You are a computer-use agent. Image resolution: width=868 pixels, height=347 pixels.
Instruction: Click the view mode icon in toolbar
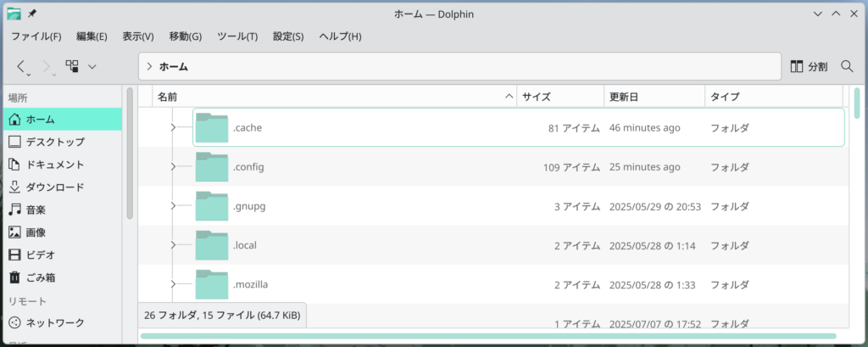tap(72, 66)
